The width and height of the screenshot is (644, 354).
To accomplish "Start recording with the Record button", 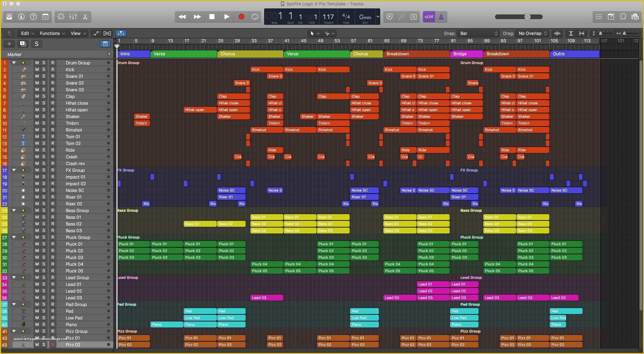I will point(241,17).
